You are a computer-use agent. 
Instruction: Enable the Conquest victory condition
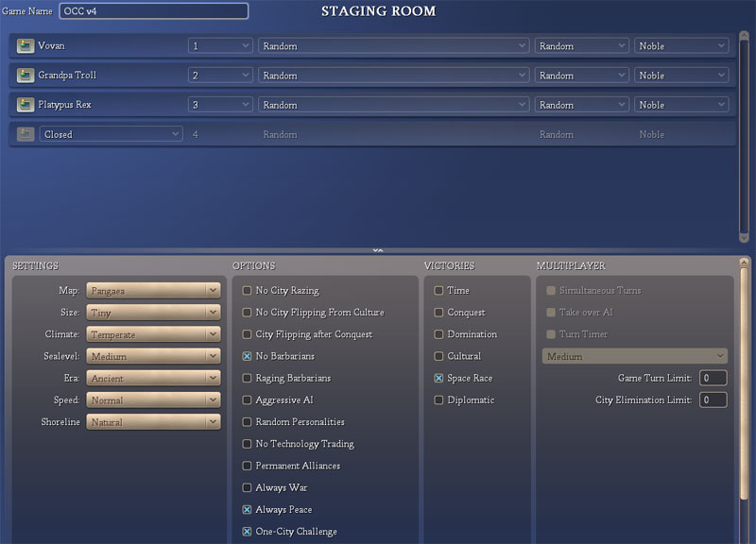438,313
